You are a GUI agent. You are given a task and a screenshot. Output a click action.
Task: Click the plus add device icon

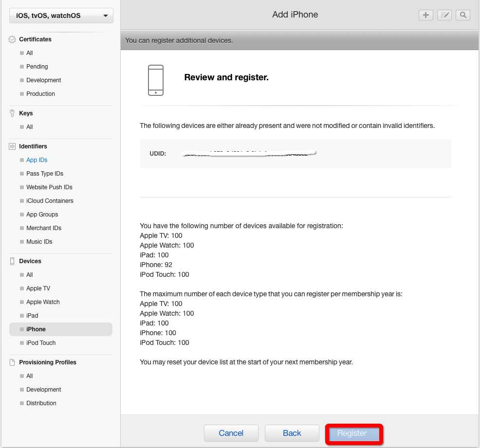point(426,15)
